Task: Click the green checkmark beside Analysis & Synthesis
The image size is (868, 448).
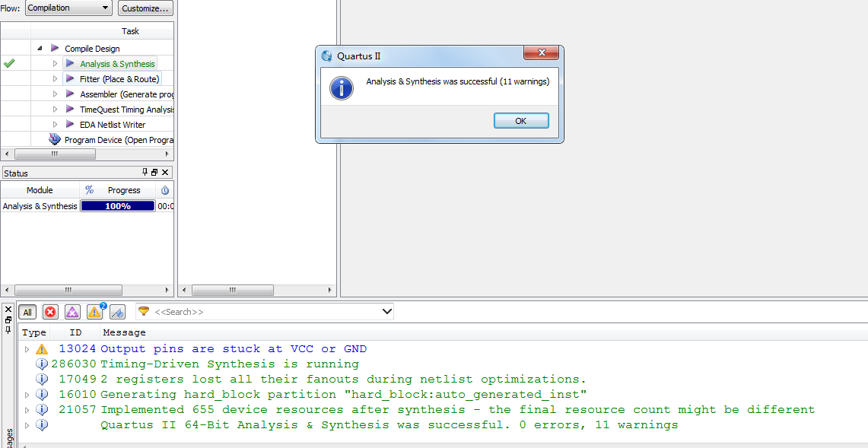Action: pyautogui.click(x=9, y=64)
